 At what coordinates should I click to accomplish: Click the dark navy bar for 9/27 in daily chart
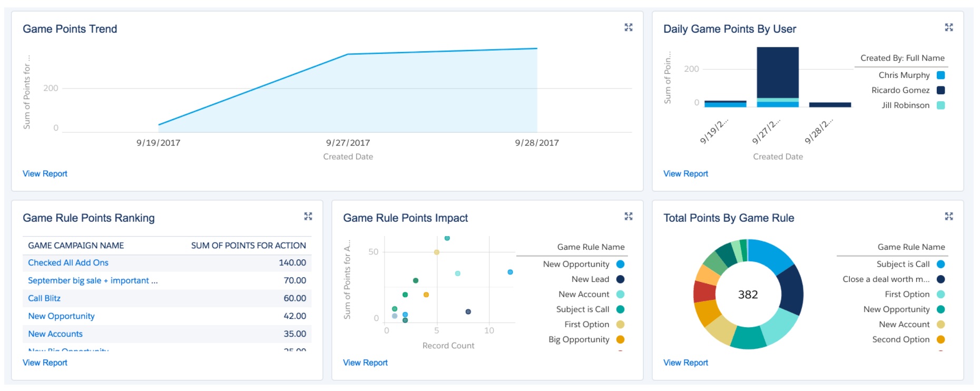(778, 73)
